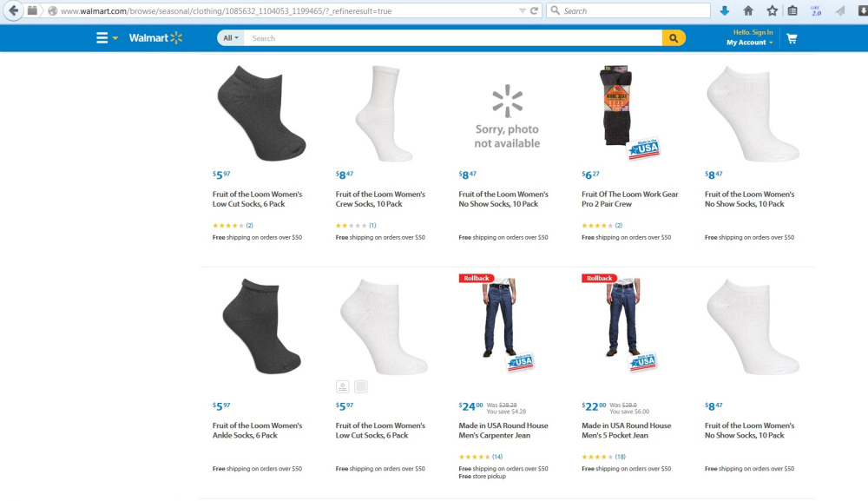The image size is (868, 501).
Task: Open the URL bar history dropdown arrow
Action: pyautogui.click(x=522, y=10)
